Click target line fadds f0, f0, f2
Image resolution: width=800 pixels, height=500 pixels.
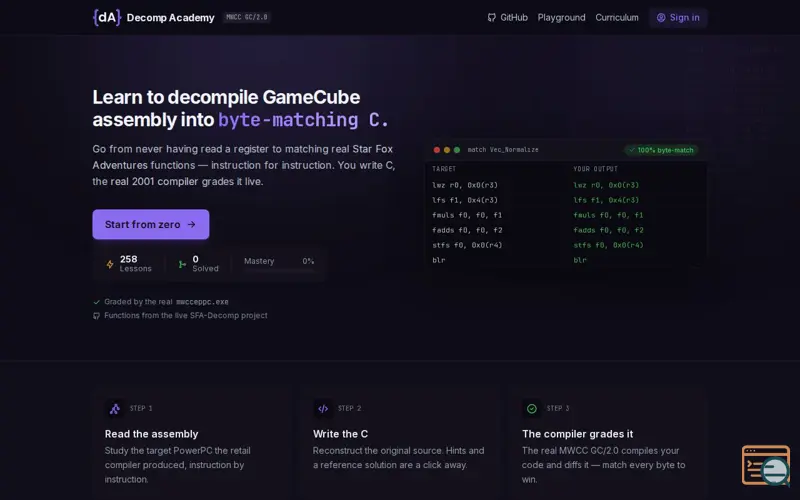point(467,230)
